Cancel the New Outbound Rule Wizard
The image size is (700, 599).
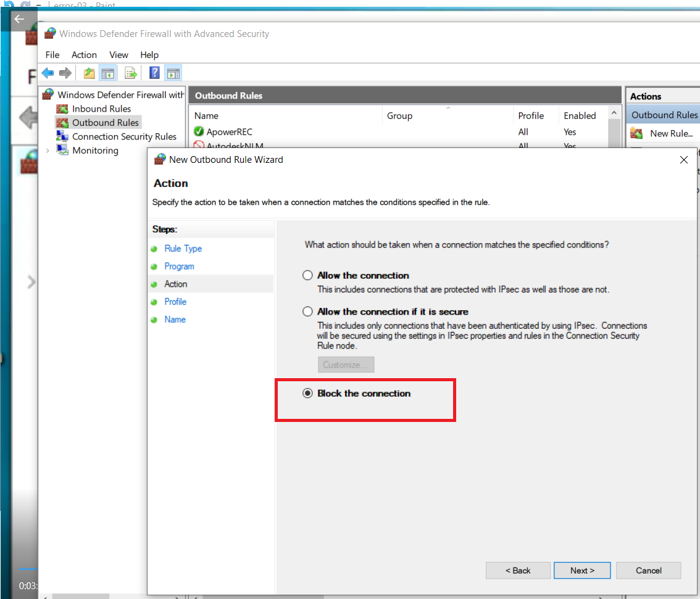point(649,571)
